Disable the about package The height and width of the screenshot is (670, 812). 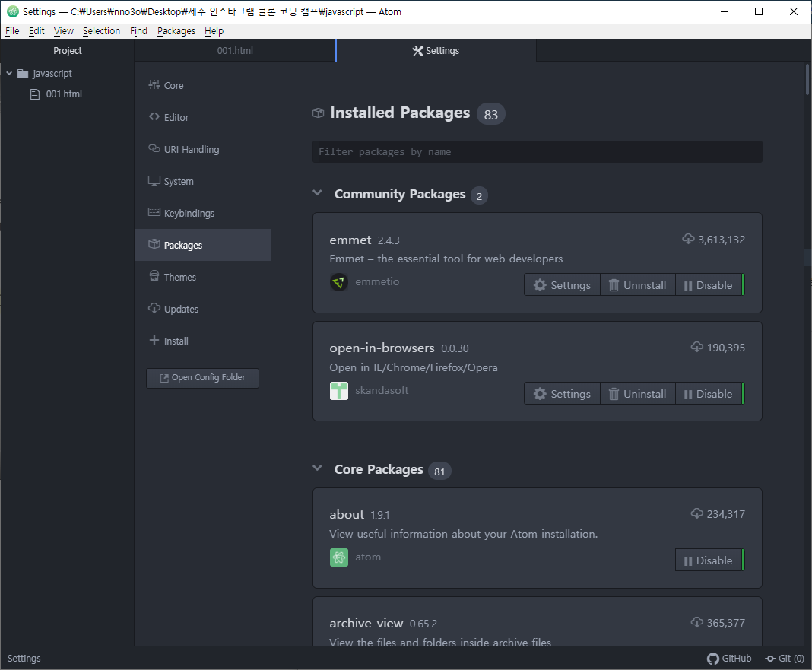(709, 560)
